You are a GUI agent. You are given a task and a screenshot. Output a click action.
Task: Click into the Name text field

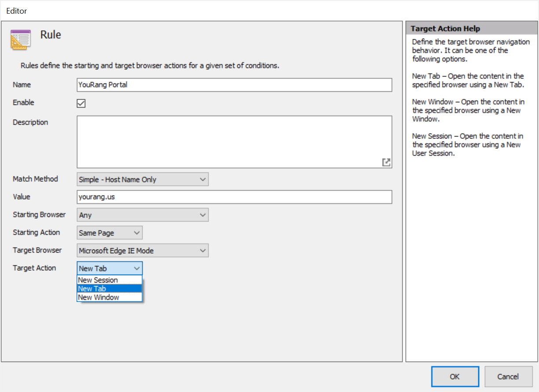pos(234,85)
